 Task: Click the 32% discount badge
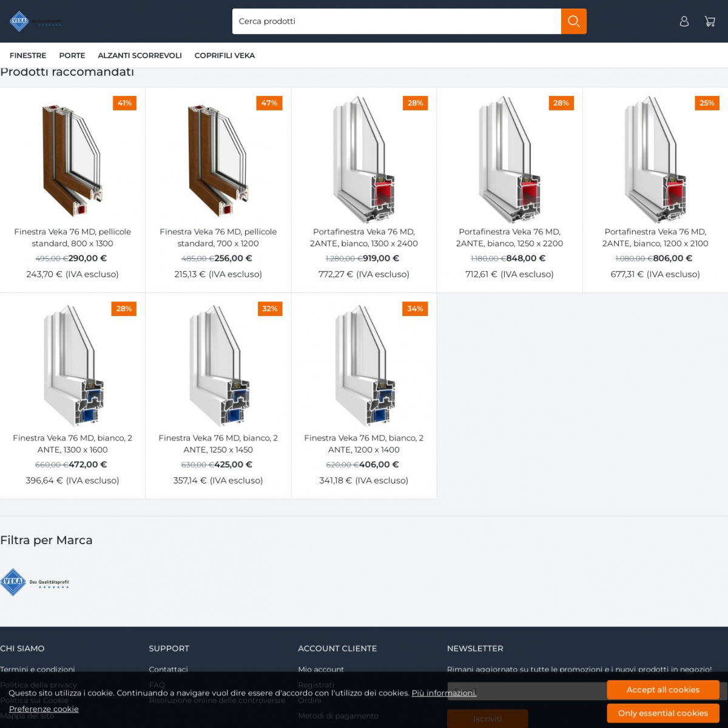click(270, 309)
